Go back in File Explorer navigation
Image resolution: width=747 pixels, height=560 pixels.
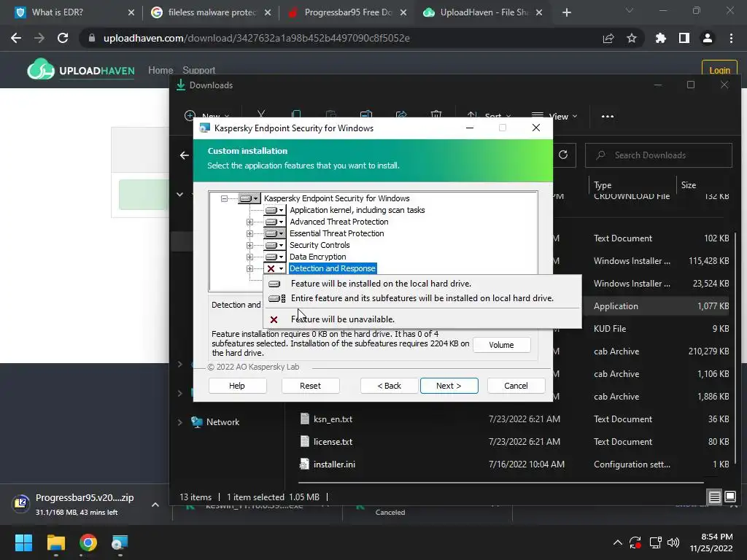click(185, 155)
